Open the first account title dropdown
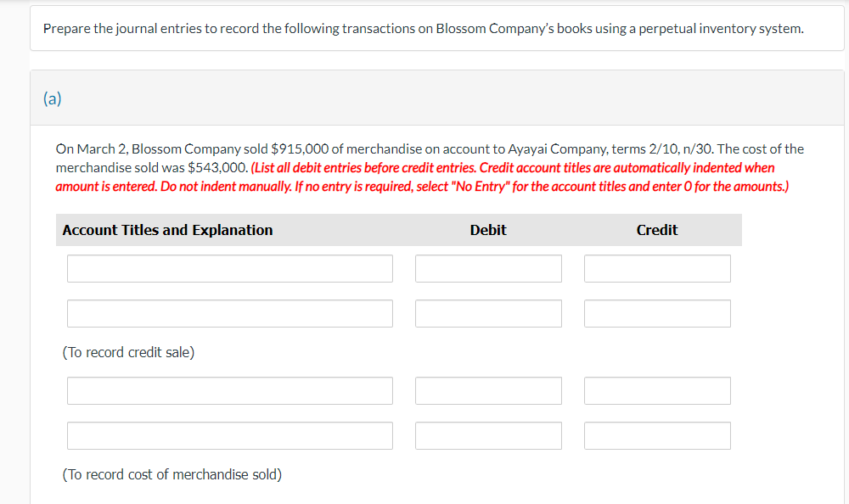 [x=229, y=268]
